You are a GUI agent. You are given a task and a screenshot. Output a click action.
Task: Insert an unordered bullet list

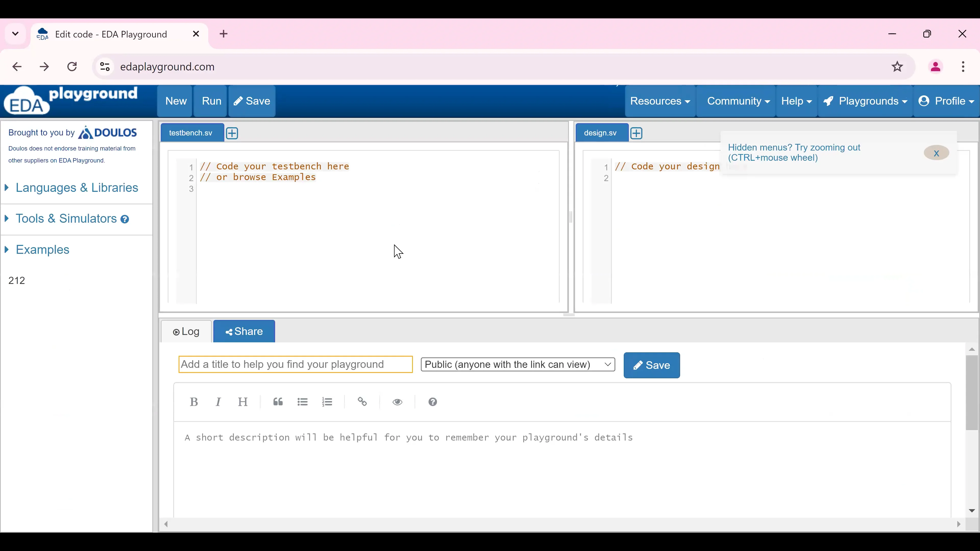click(302, 402)
